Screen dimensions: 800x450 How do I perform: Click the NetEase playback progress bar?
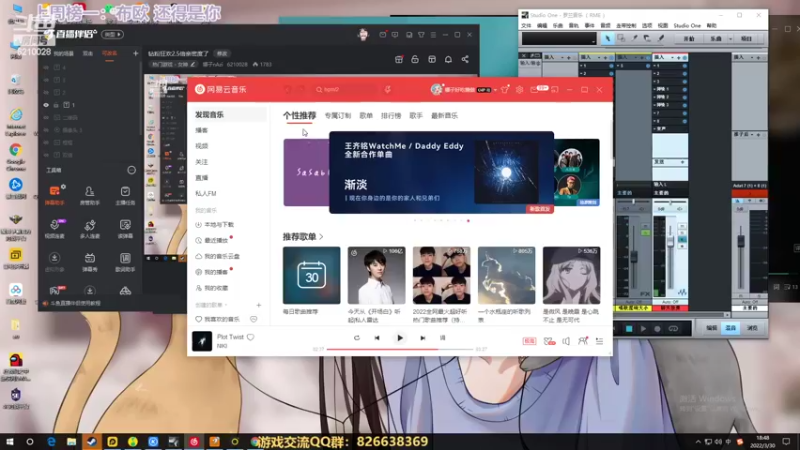click(400, 349)
